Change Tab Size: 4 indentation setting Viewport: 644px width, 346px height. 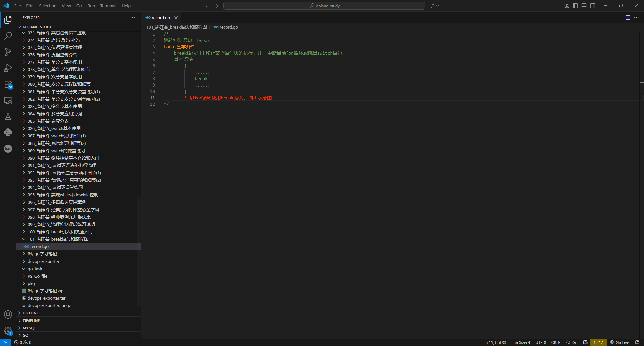click(x=521, y=342)
